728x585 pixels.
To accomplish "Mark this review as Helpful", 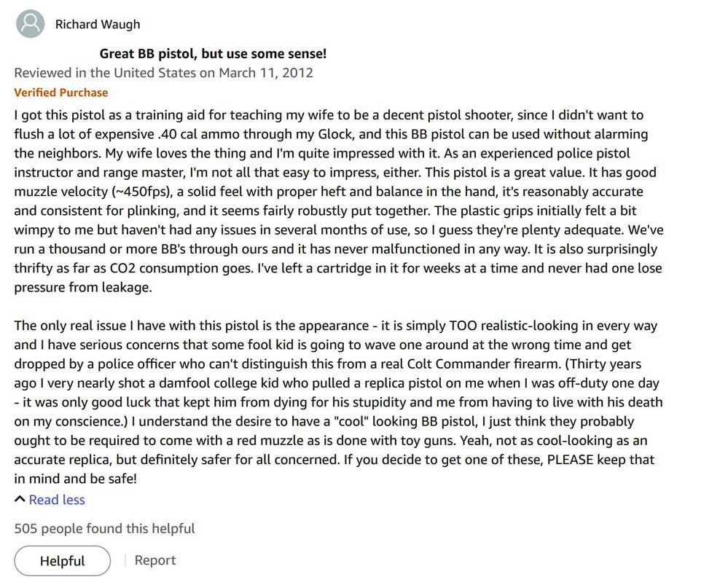I will tap(62, 561).
